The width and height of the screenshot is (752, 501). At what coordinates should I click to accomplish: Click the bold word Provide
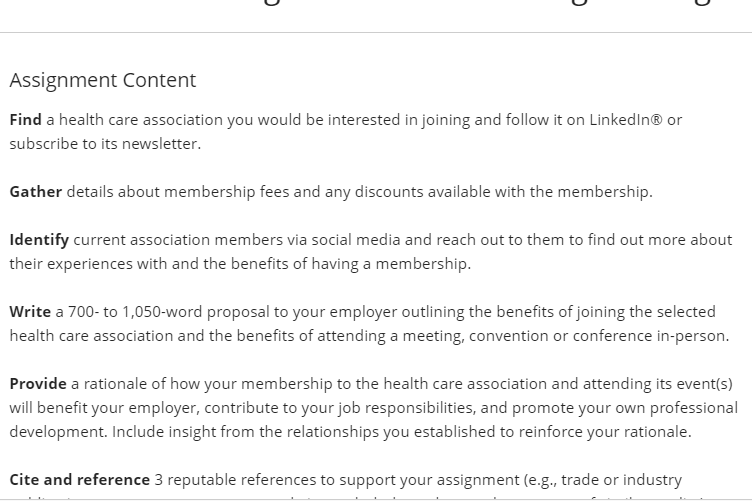(x=38, y=384)
